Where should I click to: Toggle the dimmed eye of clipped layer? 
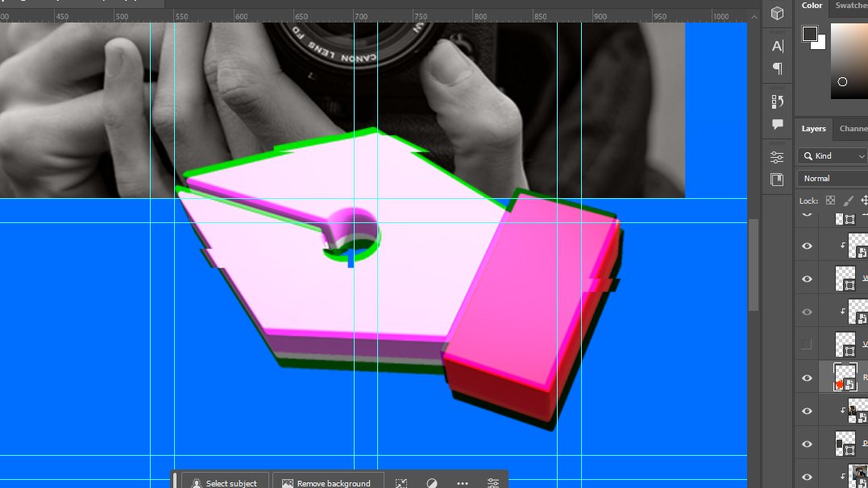click(807, 312)
